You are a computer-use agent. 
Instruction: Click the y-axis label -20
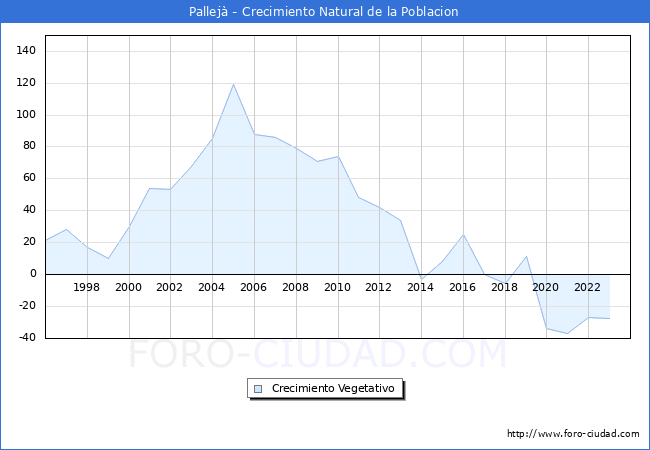click(28, 306)
